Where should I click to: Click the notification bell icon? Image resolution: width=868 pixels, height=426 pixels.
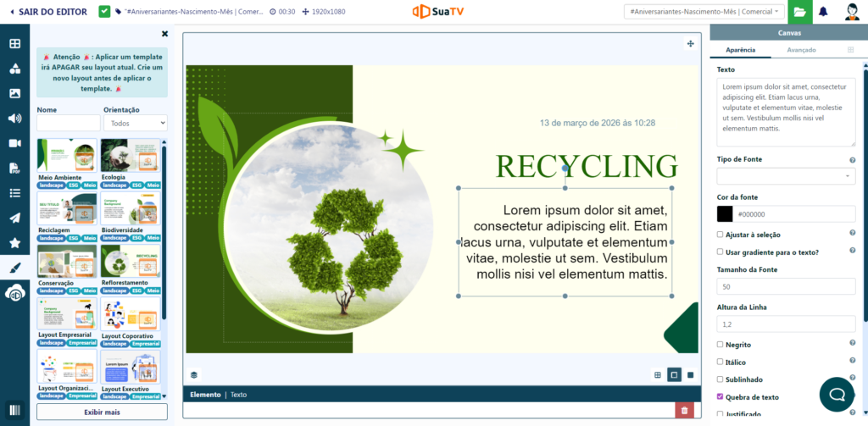pos(823,12)
